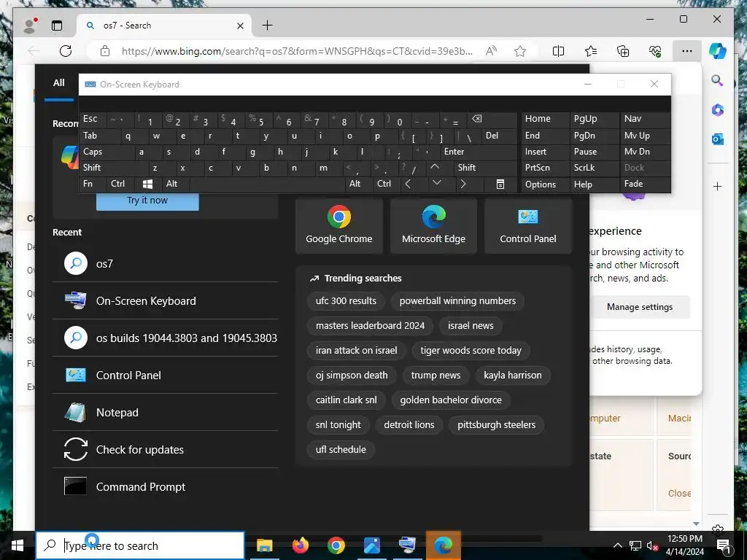747x560 pixels.
Task: Click Help key on On-Screen Keyboard
Action: point(594,184)
